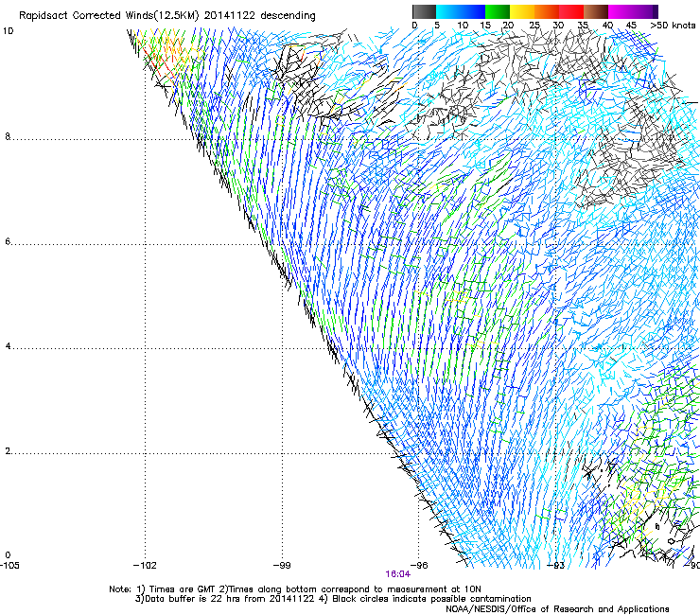The image size is (700, 615).
Task: Click the '20141122 descending' title text
Action: coord(260,16)
